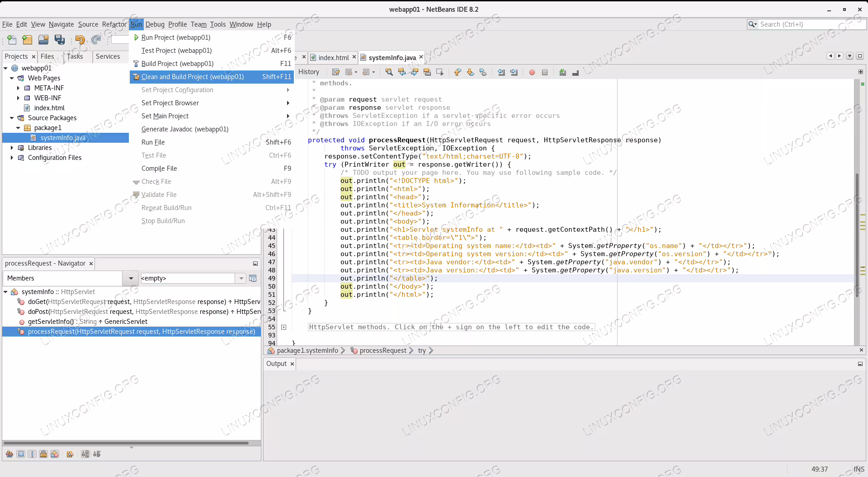Image resolution: width=868 pixels, height=477 pixels.
Task: Choose Generate Javadoc (webapp01)
Action: (212, 129)
